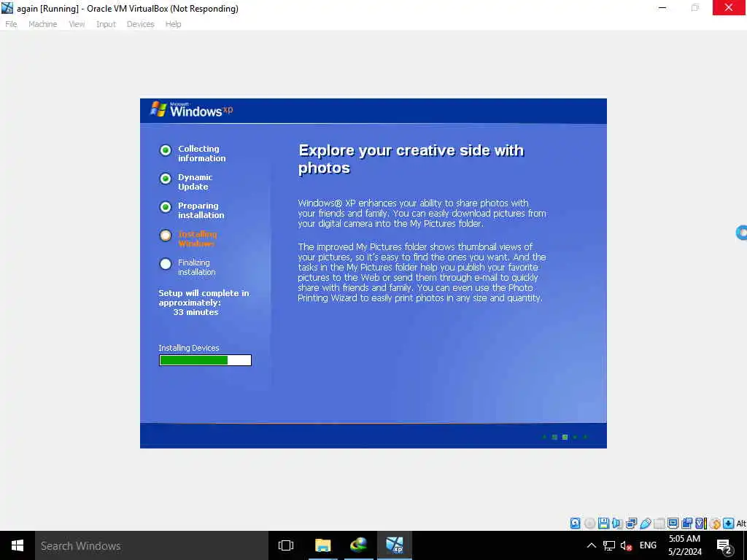Click the mouse integration status icon

tap(715, 524)
